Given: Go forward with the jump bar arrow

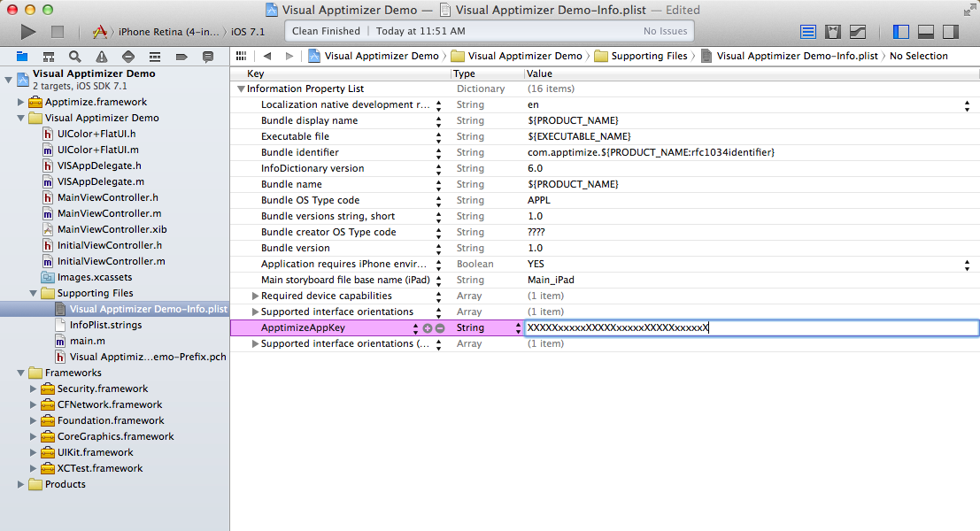Looking at the screenshot, I should point(289,56).
